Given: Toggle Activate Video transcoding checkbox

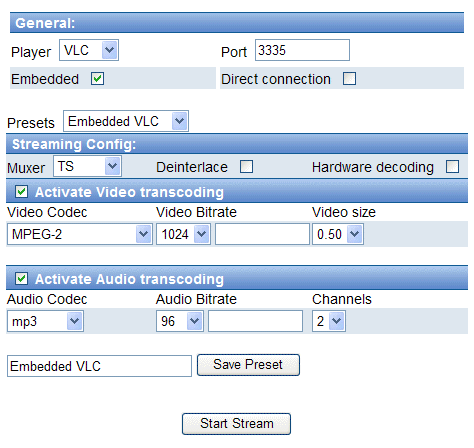Looking at the screenshot, I should pos(22,192).
